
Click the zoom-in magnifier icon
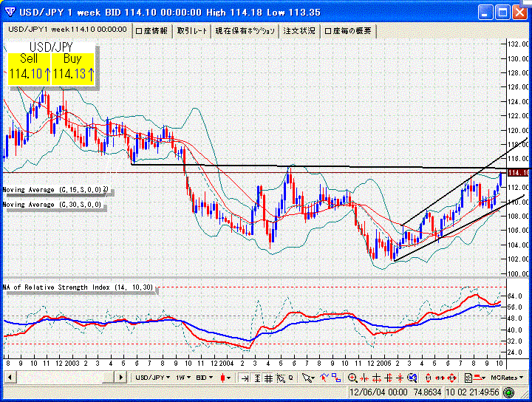[x=352, y=378]
